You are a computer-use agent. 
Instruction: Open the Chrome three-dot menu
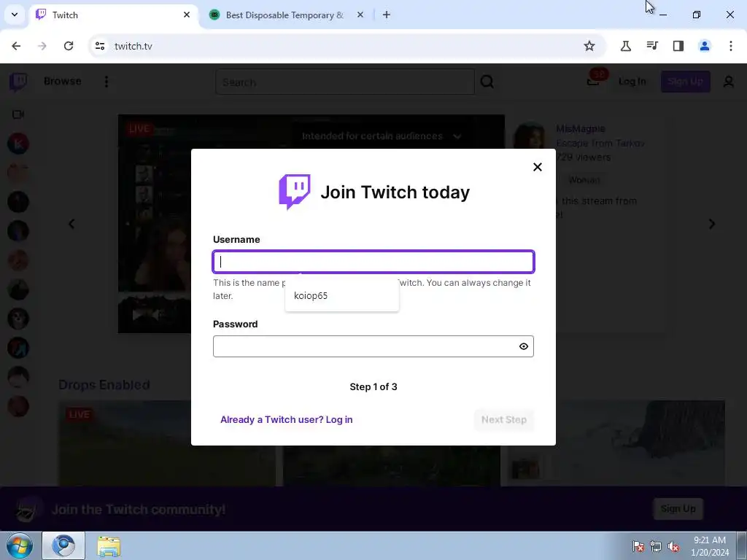tap(731, 46)
